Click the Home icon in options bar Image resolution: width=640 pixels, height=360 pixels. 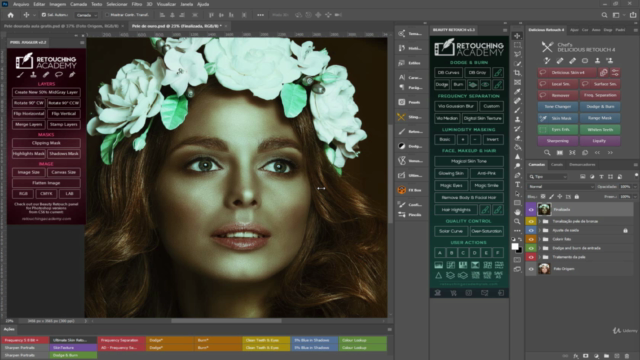[x=11, y=15]
